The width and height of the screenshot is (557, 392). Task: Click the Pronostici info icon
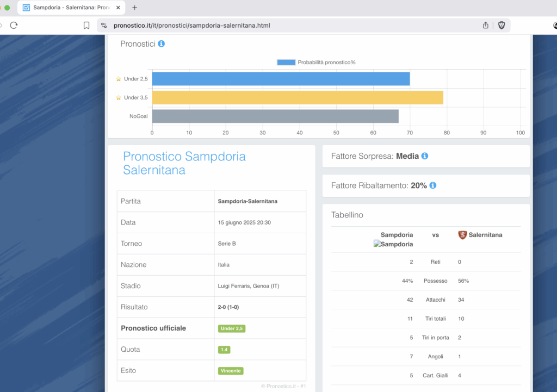[x=162, y=43]
